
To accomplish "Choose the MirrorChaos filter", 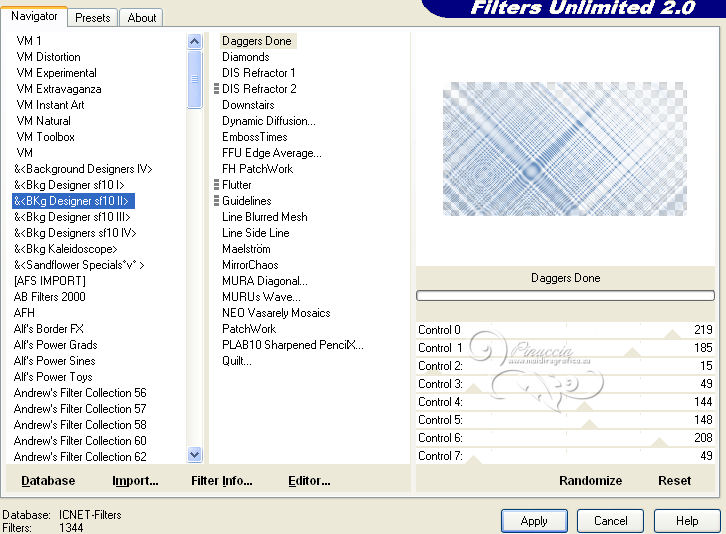I will click(250, 265).
